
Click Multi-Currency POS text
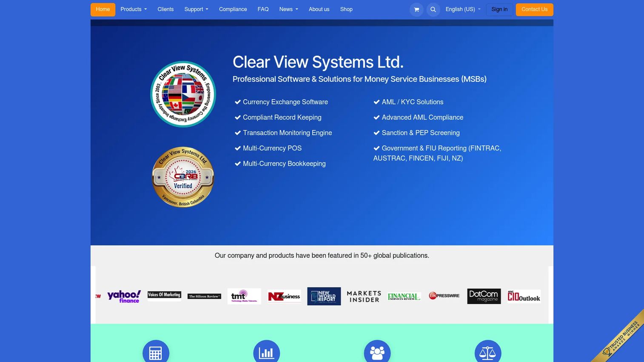tap(272, 148)
